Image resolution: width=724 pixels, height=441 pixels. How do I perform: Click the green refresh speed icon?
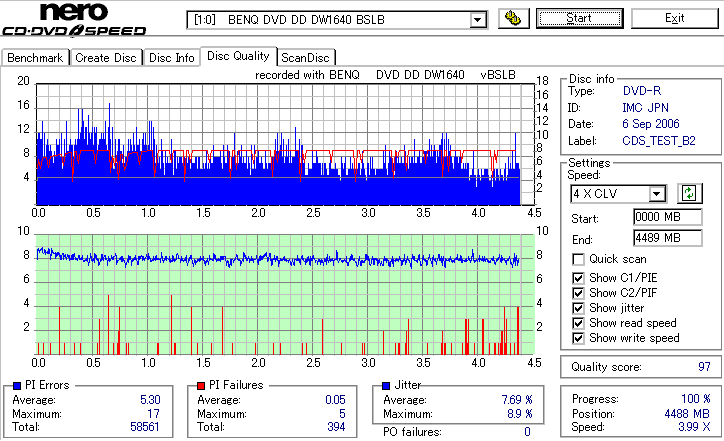coord(689,193)
